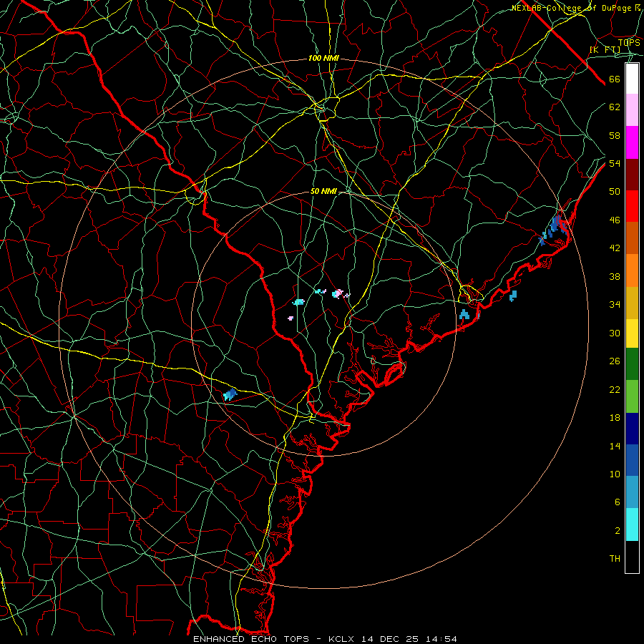This screenshot has width=644, height=644.
Task: Click the white 66 kft legend swatch
Action: point(632,79)
